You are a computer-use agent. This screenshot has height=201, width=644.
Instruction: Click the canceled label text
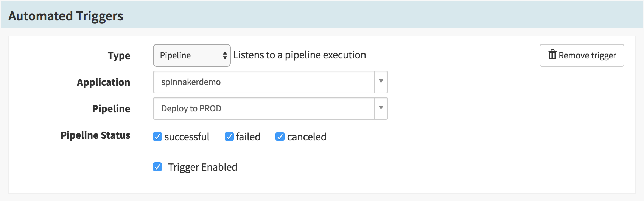307,137
